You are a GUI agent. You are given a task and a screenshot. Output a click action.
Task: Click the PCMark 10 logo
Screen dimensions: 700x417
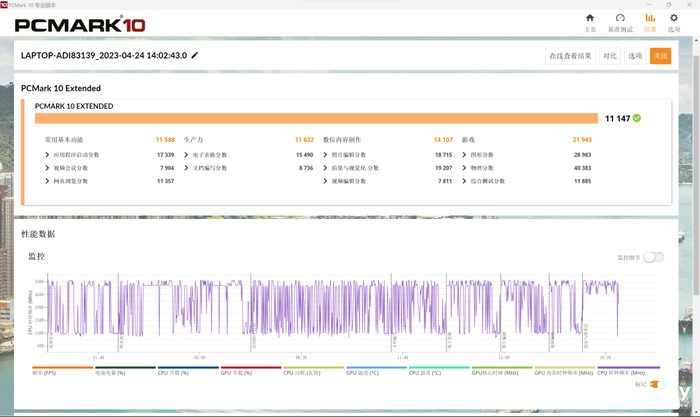[80, 24]
